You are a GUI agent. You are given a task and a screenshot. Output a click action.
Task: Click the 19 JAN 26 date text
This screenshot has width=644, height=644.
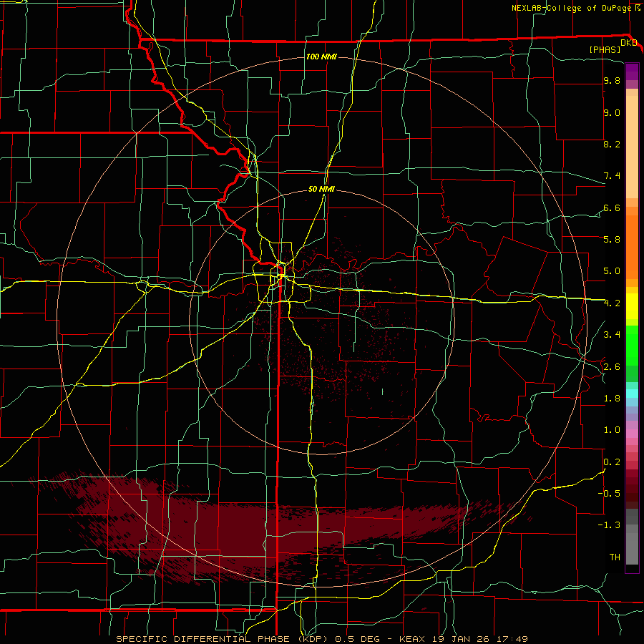(x=462, y=639)
